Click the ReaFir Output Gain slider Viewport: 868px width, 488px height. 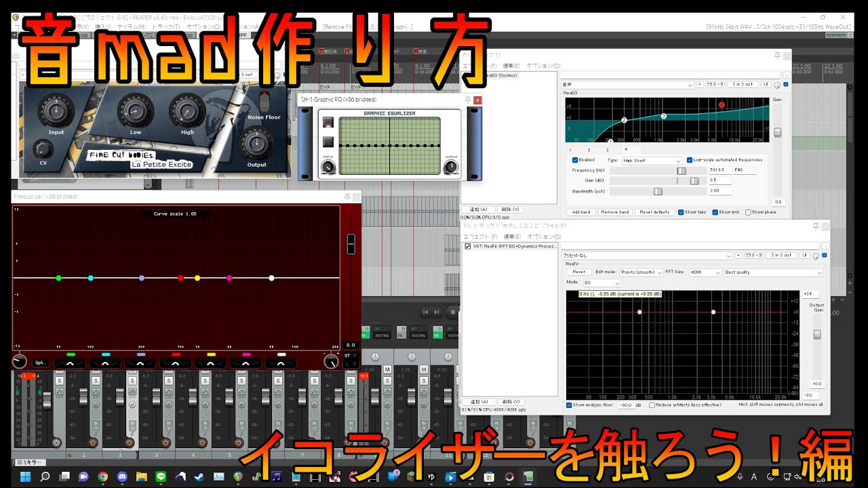coord(817,335)
